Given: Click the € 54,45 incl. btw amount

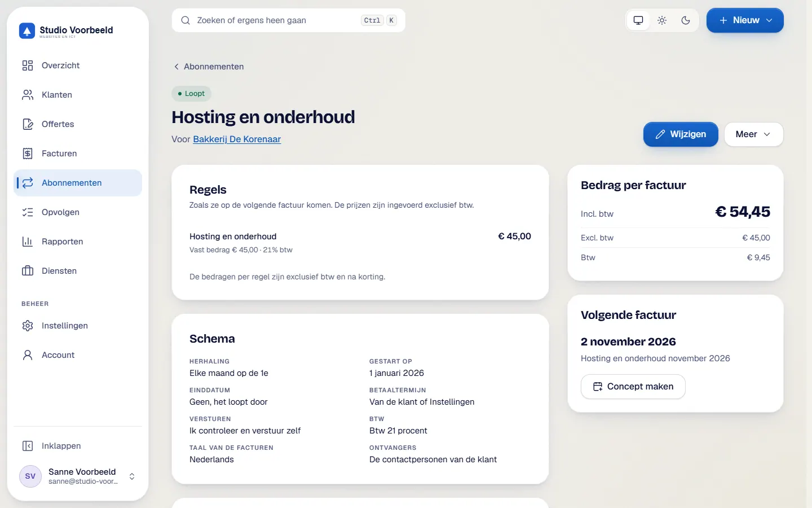Looking at the screenshot, I should point(743,212).
